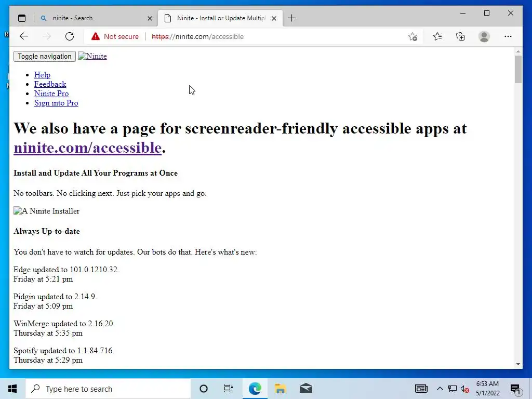Click the Ninite logo link
Image resolution: width=532 pixels, height=399 pixels.
tap(92, 56)
